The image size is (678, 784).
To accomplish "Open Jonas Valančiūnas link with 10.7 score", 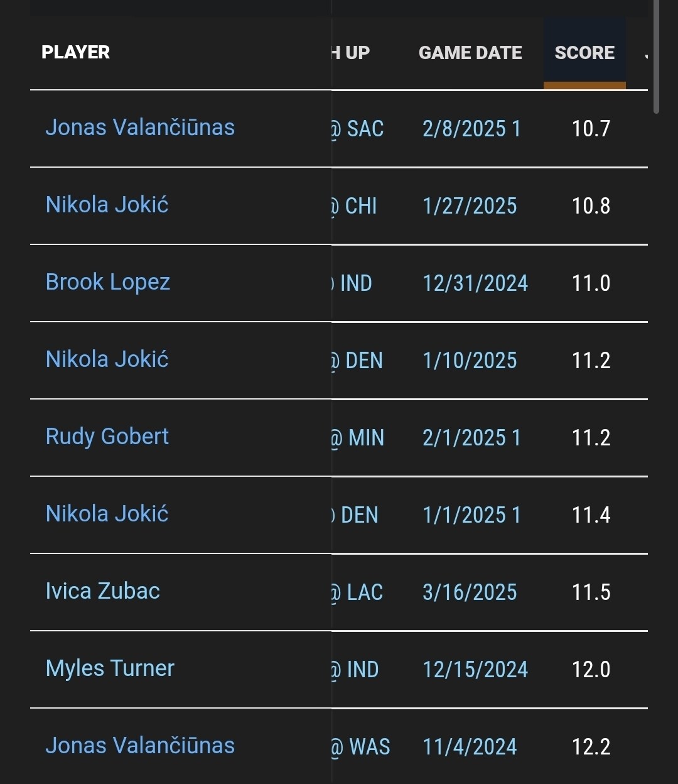I will [x=140, y=128].
